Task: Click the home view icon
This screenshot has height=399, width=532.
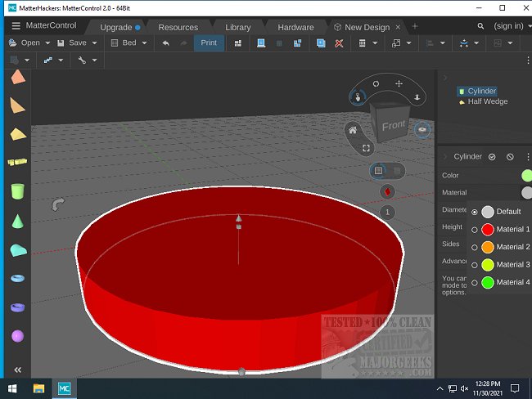Action: click(352, 129)
